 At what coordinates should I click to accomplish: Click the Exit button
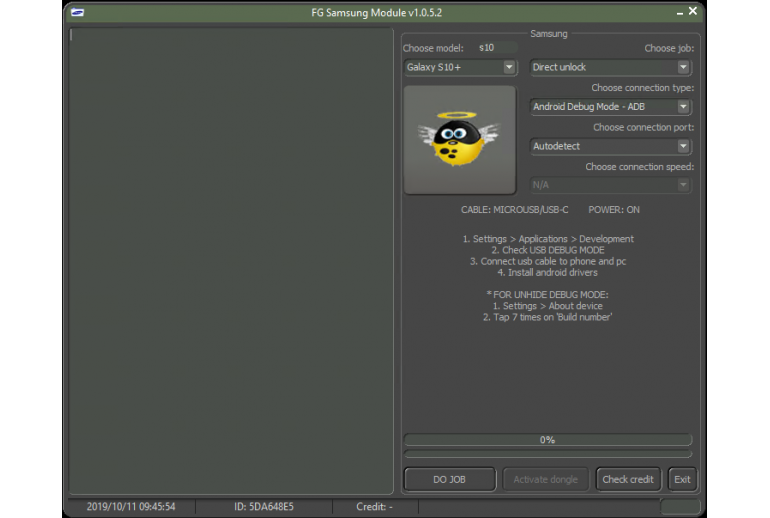(x=682, y=479)
